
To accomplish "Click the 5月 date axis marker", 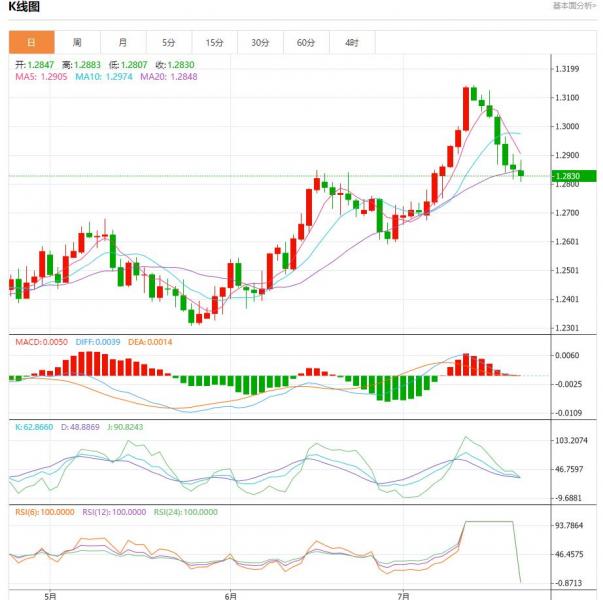I will [x=50, y=596].
